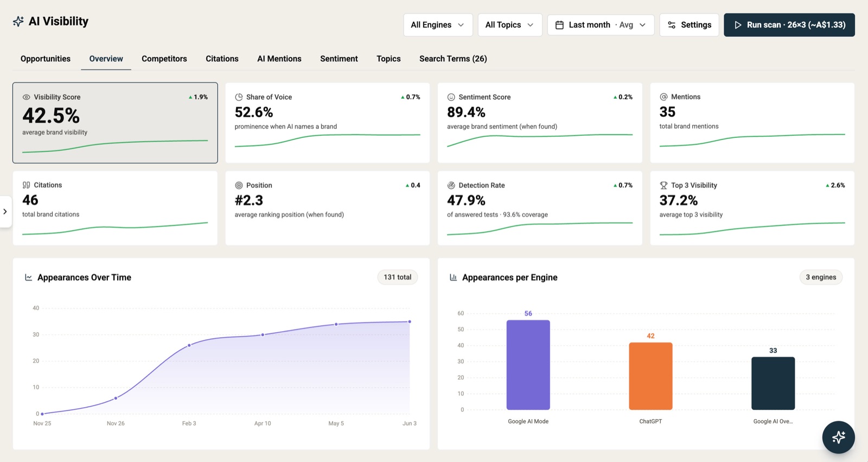This screenshot has width=868, height=462.
Task: Click the quote icon beside Citations
Action: [x=26, y=185]
